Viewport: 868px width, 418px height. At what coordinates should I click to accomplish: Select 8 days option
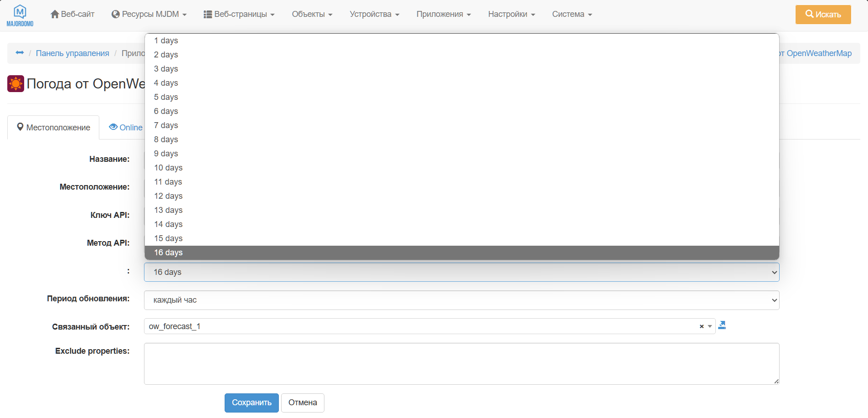[462, 139]
